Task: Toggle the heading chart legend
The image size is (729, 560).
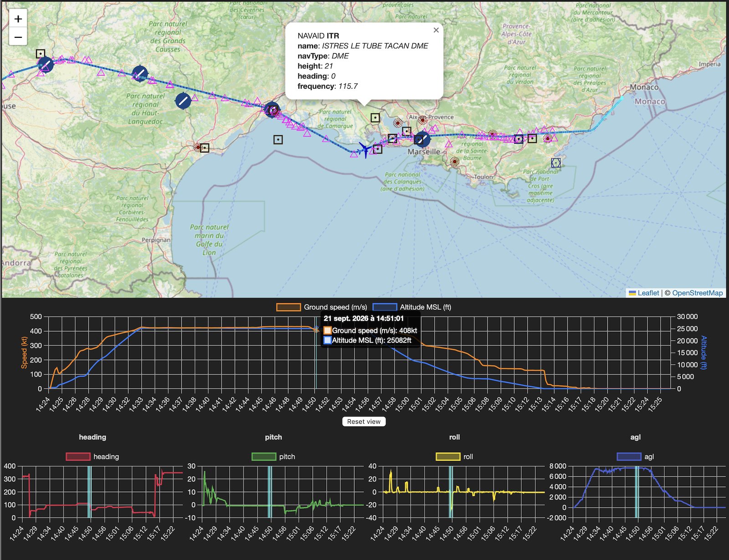Action: [x=92, y=457]
